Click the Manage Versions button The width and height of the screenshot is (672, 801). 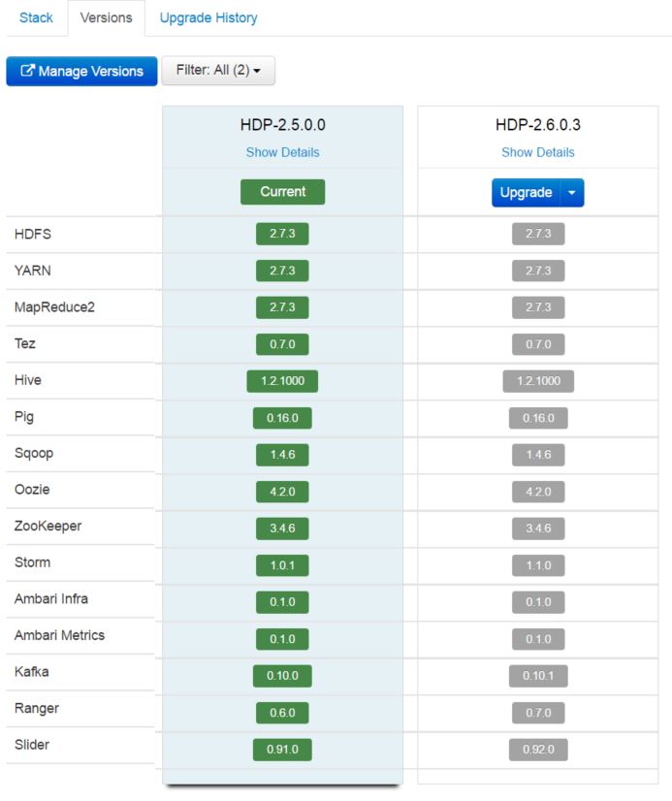(x=81, y=71)
